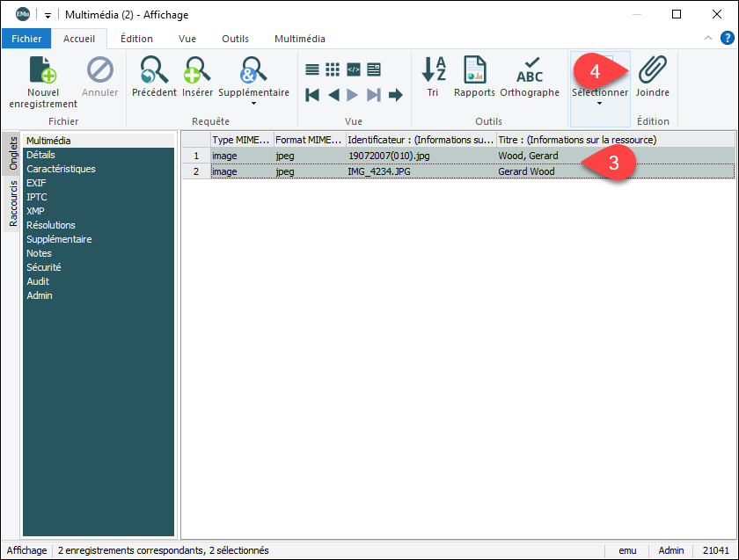Select the EXIF tab in sidebar

pos(36,183)
